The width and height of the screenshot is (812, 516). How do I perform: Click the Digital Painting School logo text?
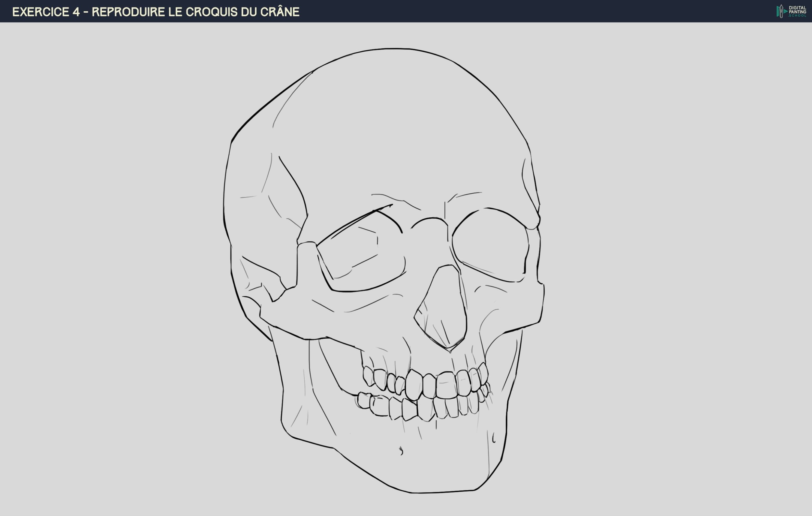[797, 11]
